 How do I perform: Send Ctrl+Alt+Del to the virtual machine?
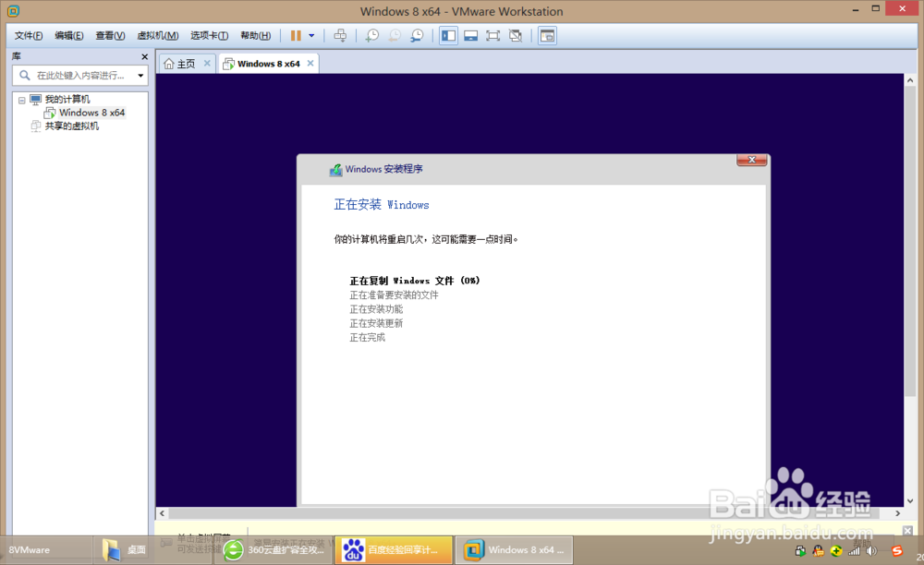(340, 36)
